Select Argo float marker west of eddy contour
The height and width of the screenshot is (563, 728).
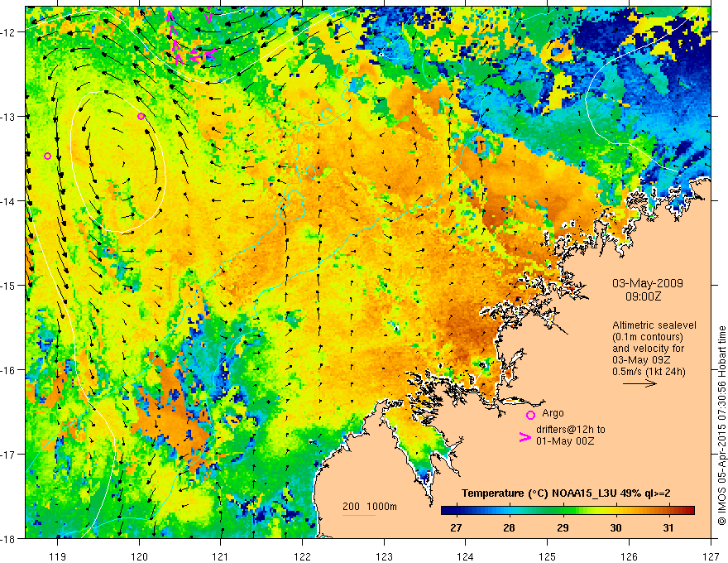(x=47, y=156)
